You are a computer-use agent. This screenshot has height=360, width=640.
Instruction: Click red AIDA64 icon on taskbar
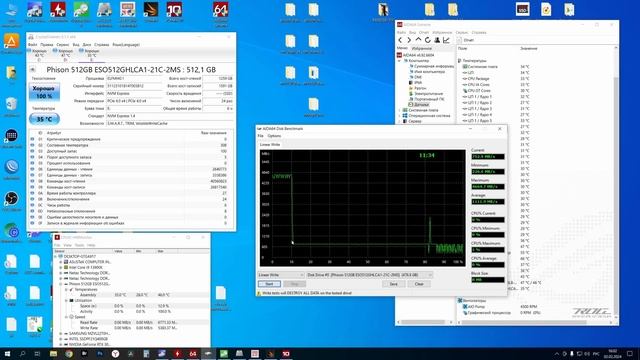193,353
